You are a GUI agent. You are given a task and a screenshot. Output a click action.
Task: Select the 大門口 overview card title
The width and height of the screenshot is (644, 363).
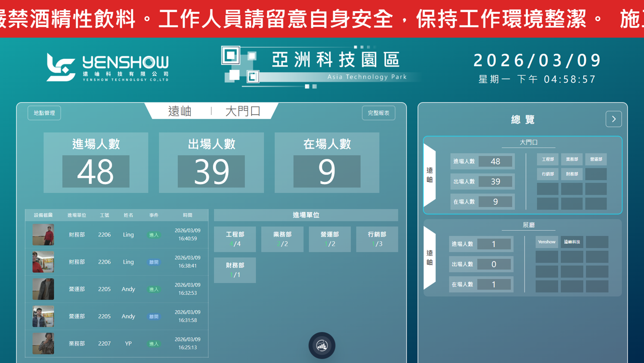coord(528,142)
